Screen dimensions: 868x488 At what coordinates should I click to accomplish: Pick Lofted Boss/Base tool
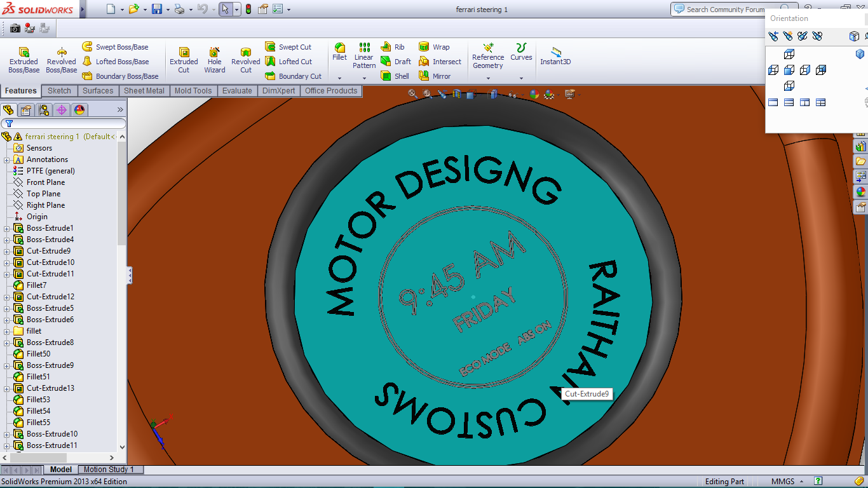coord(116,62)
